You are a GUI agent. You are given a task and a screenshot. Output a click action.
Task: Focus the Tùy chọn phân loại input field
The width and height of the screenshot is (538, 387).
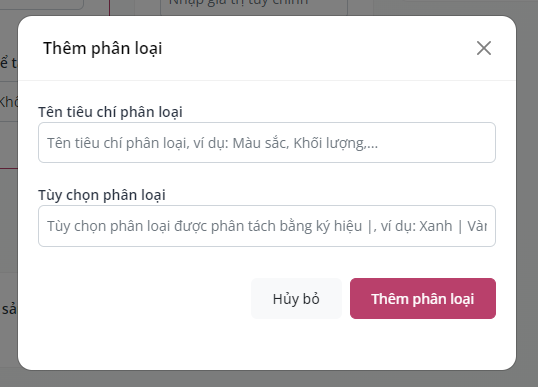(x=267, y=226)
